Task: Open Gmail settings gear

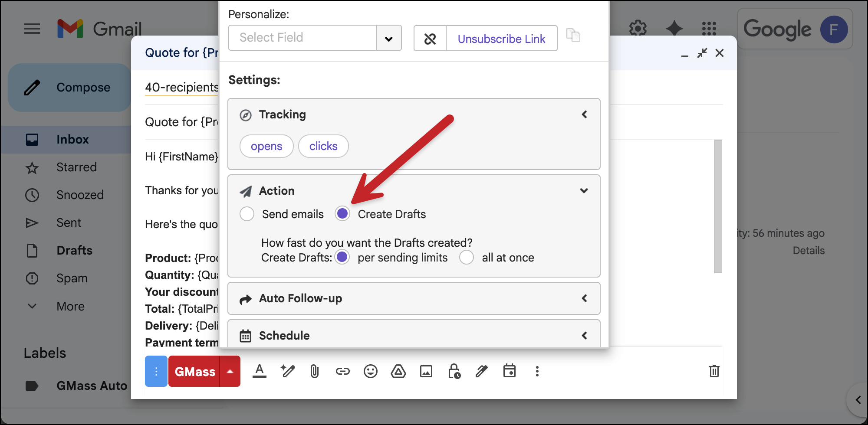Action: (x=638, y=28)
